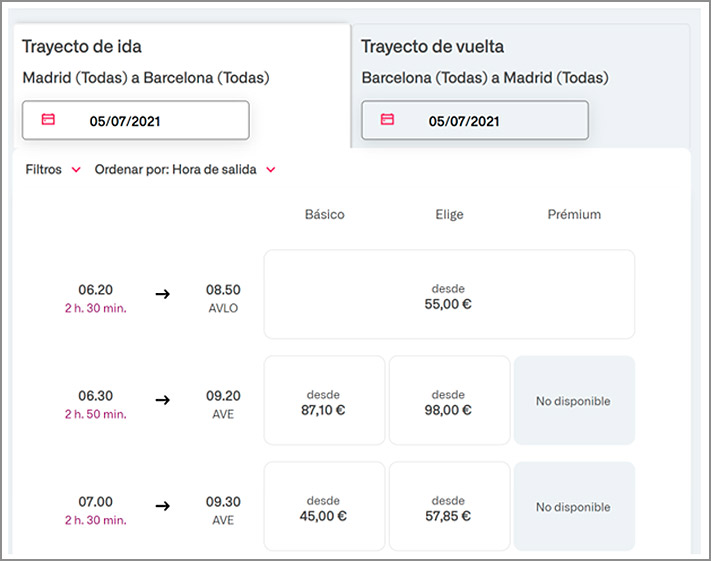Click No disponible Prémium cell for 06.30 train
Screen dimensions: 711x561
coord(573,401)
